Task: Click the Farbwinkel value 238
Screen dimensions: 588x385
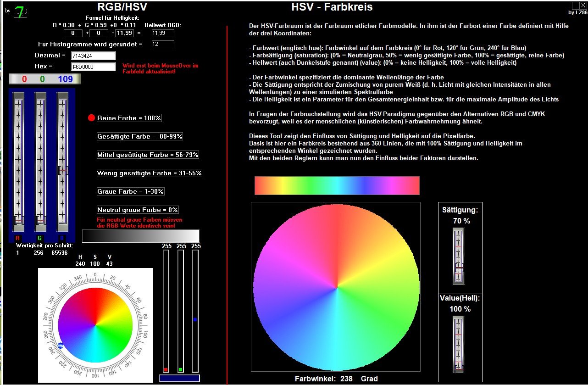Action: (347, 379)
